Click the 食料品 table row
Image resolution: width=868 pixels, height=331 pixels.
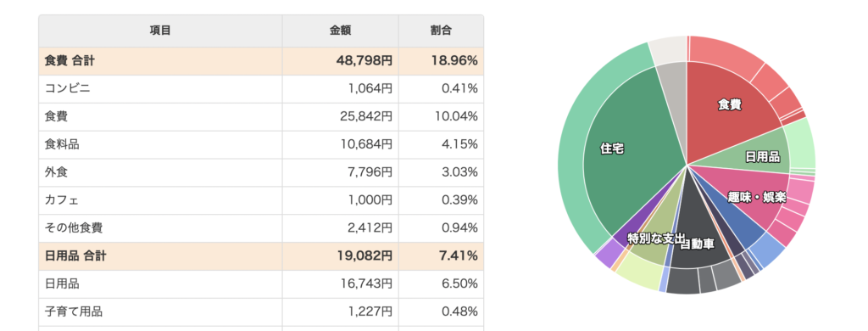coord(261,145)
